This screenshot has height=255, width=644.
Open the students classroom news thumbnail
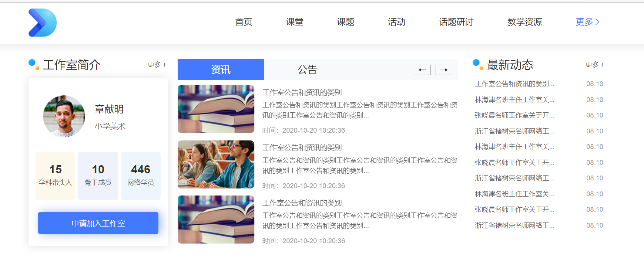(x=216, y=164)
